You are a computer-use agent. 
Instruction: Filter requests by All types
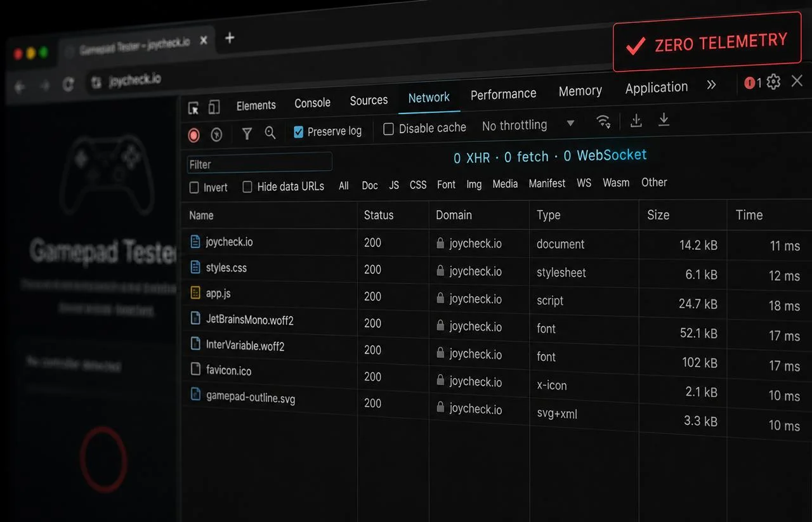click(344, 186)
